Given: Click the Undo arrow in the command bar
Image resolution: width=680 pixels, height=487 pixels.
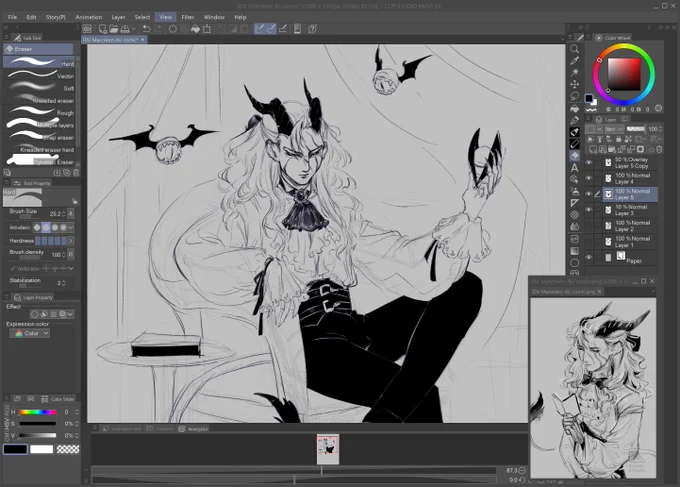Looking at the screenshot, I should (x=146, y=29).
